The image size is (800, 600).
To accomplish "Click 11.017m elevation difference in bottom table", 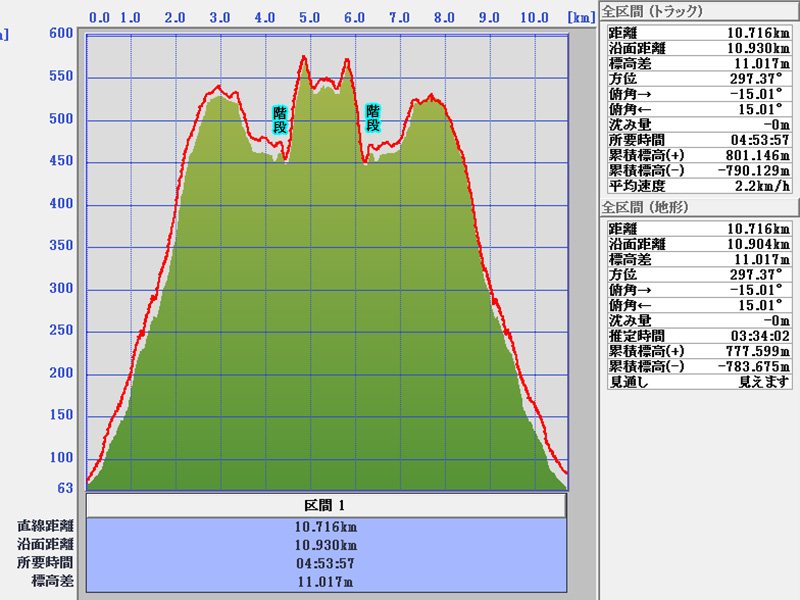I will coord(326,581).
